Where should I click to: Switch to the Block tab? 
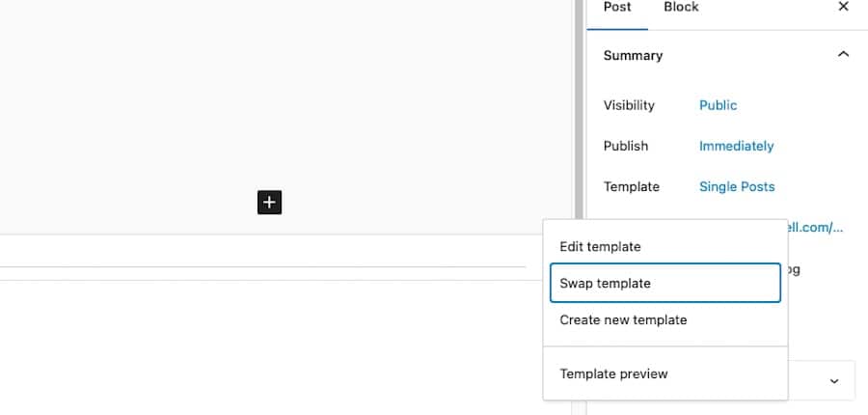[681, 7]
